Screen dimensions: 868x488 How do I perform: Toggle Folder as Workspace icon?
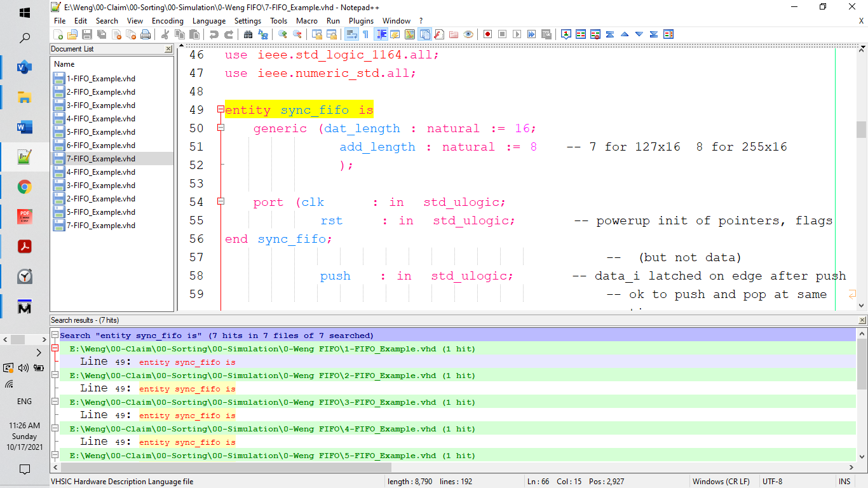454,34
